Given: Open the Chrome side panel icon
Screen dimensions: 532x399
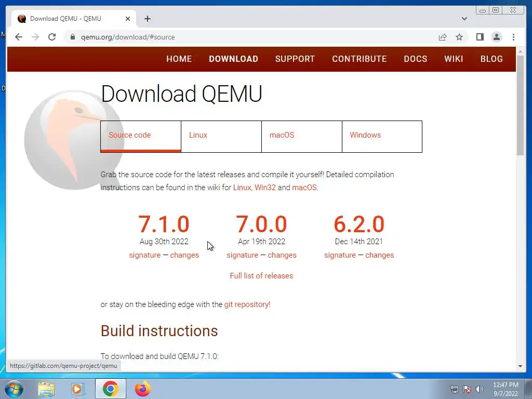Looking at the screenshot, I should point(480,37).
